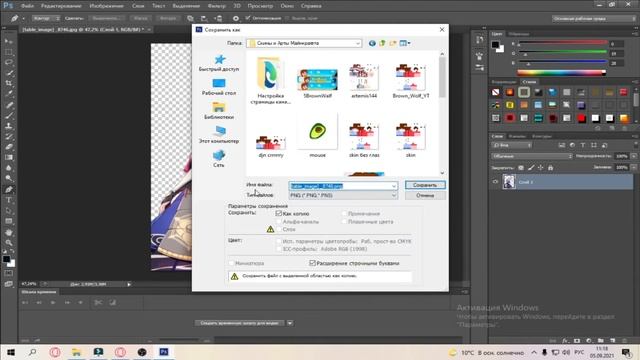640x360 pixels.
Task: Open This PC (Этот компьютер) location
Action: 219,135
